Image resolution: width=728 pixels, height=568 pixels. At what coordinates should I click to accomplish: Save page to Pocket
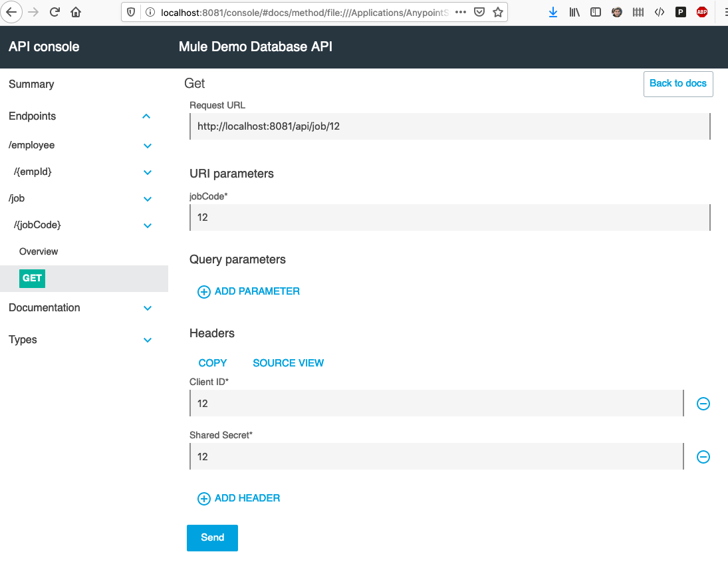coord(479,12)
